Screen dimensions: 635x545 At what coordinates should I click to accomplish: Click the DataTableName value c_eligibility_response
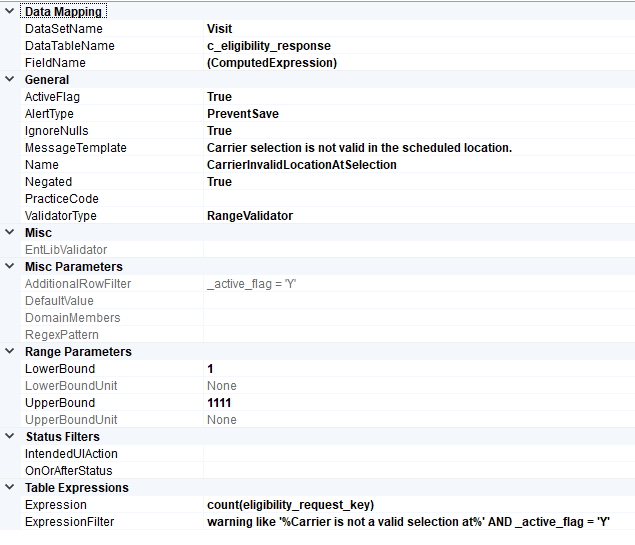click(x=268, y=46)
